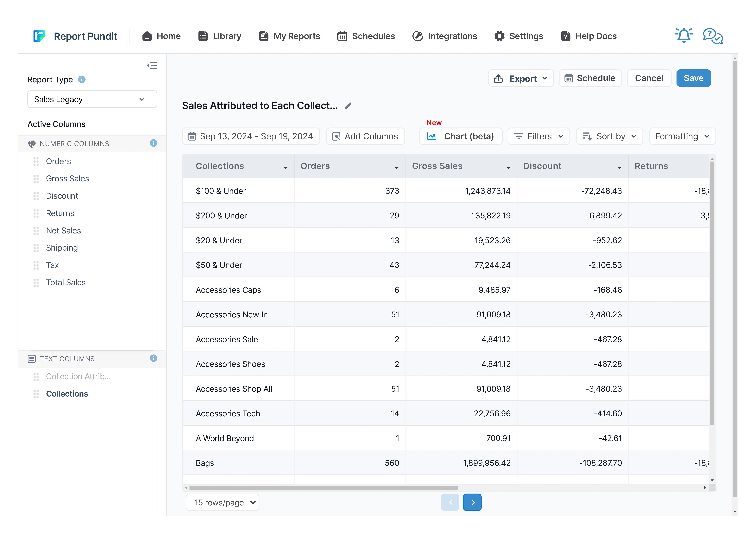Click the table's horizontal scrollbar

point(323,488)
